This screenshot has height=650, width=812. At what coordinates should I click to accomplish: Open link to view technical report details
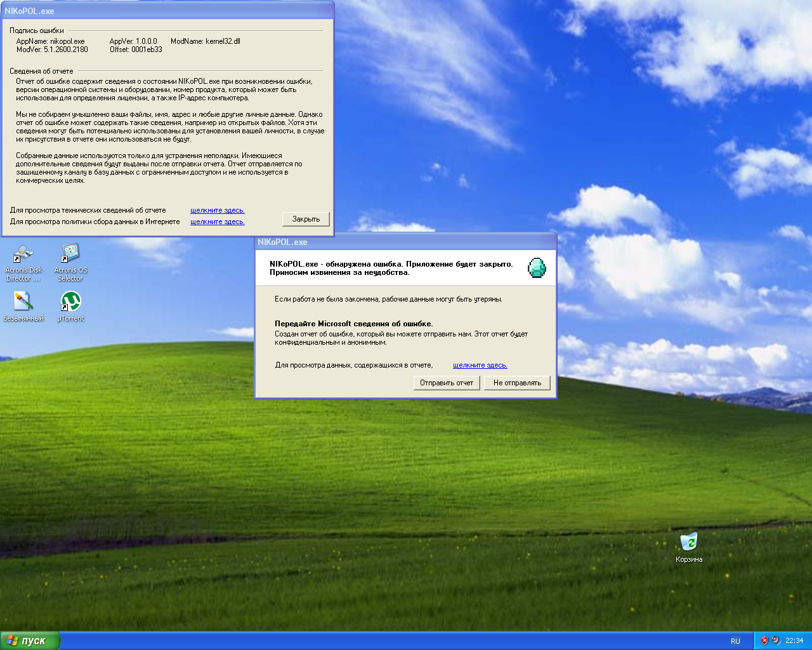click(x=217, y=210)
